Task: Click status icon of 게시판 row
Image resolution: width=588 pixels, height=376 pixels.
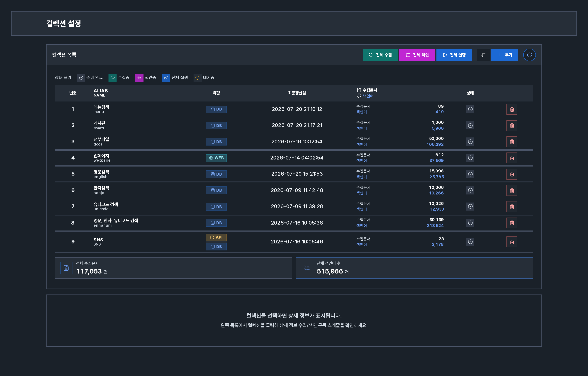Action: tap(470, 126)
